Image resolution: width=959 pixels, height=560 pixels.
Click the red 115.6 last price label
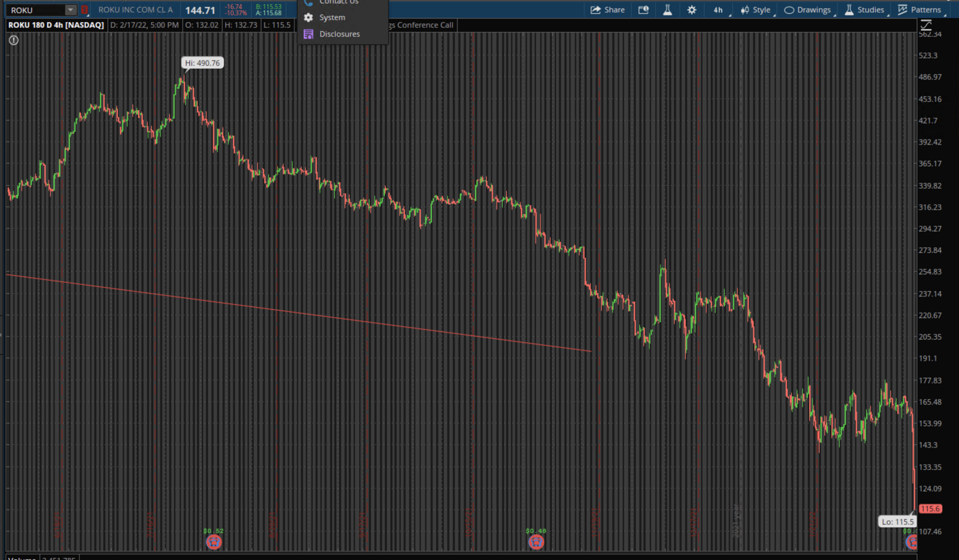click(930, 509)
